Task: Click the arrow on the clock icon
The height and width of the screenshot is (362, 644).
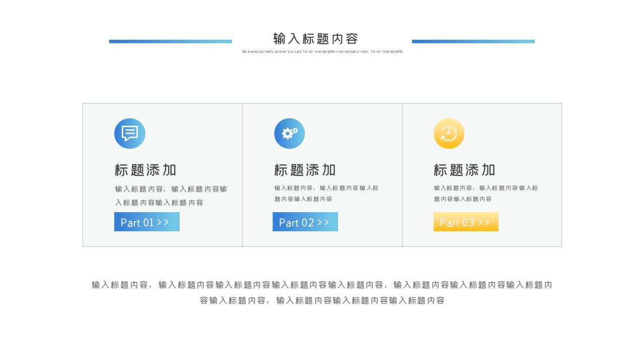Action: pos(443,138)
